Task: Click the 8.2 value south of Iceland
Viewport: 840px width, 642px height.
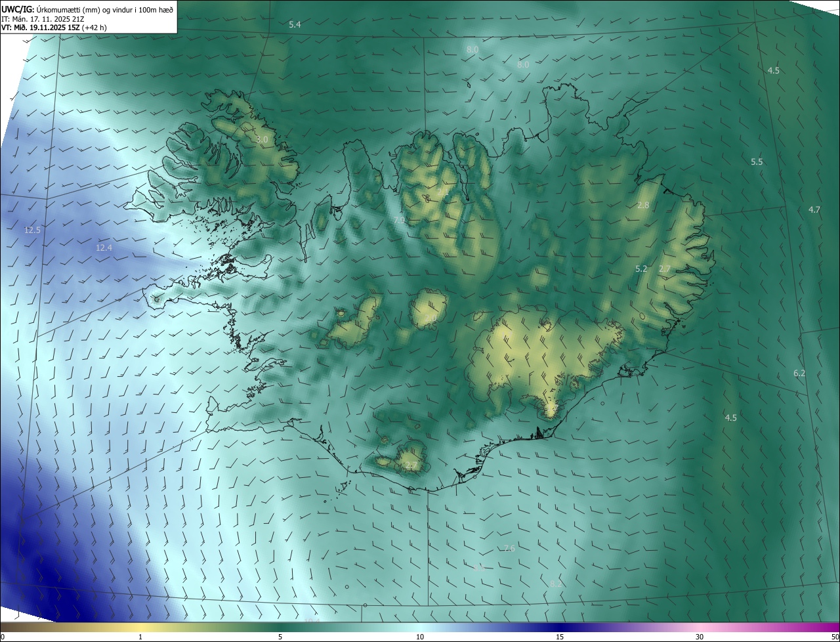Action: pos(556,584)
